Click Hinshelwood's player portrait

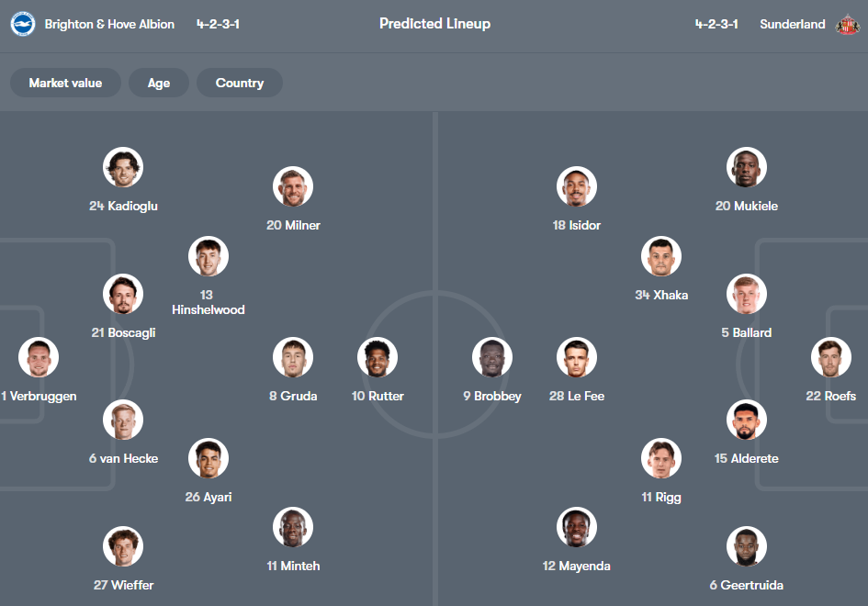pyautogui.click(x=209, y=256)
